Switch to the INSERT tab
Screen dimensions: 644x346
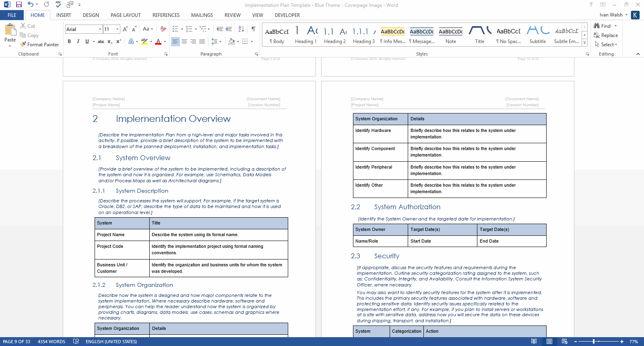pos(64,15)
